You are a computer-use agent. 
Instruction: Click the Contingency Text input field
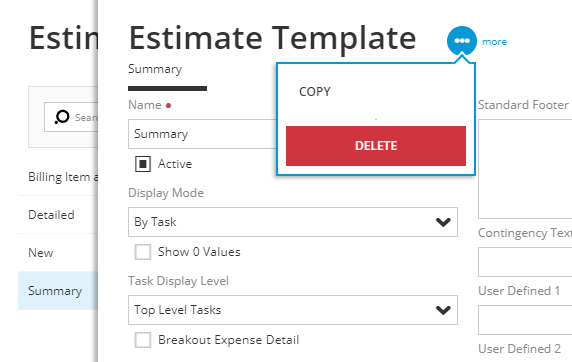(525, 262)
